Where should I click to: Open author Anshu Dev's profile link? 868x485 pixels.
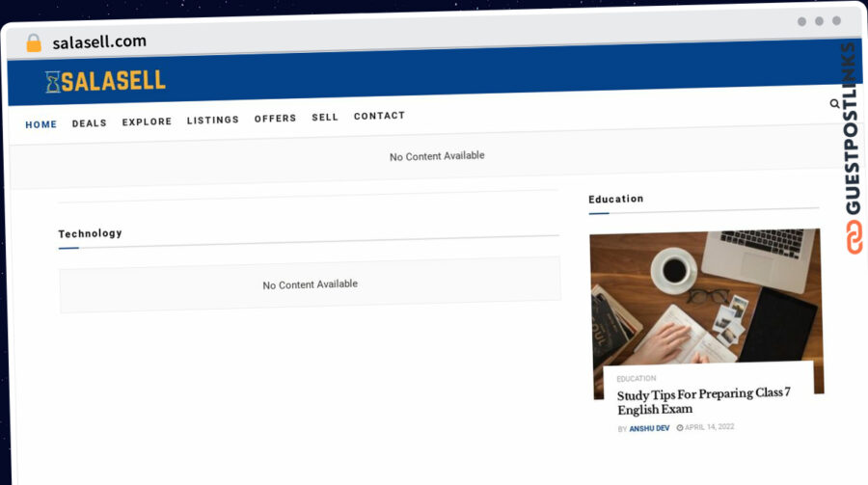[649, 428]
